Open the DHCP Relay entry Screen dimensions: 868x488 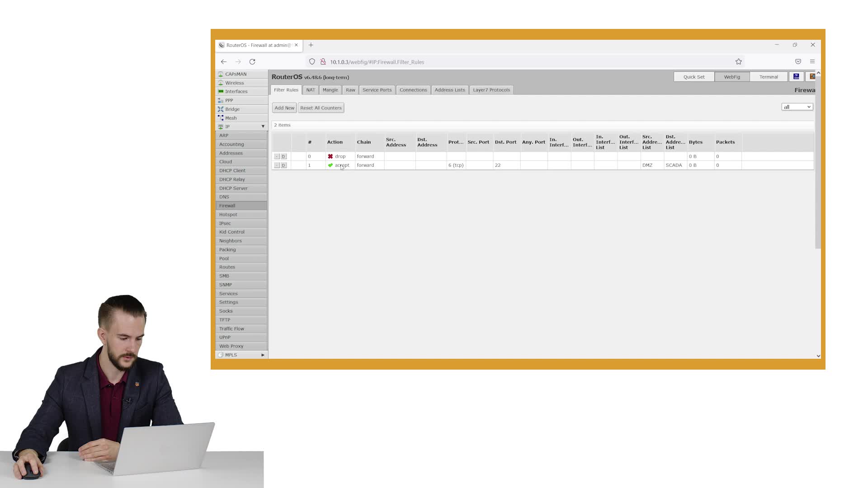[241, 179]
